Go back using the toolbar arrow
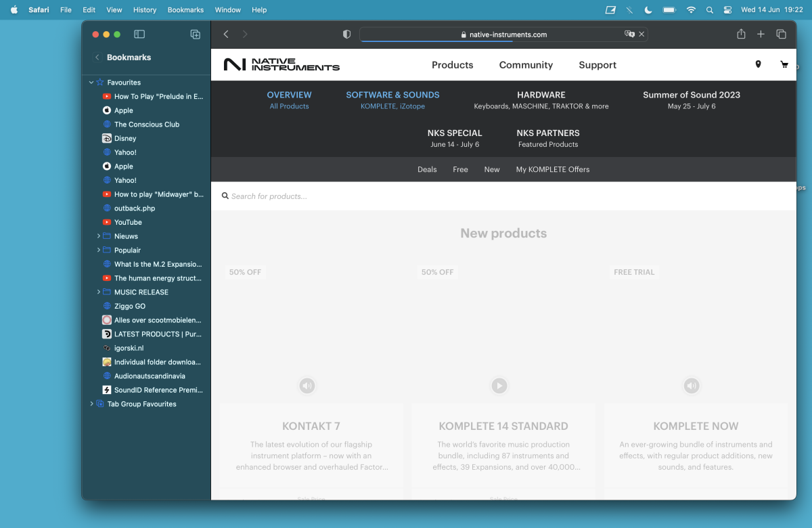This screenshot has height=528, width=812. pos(226,35)
